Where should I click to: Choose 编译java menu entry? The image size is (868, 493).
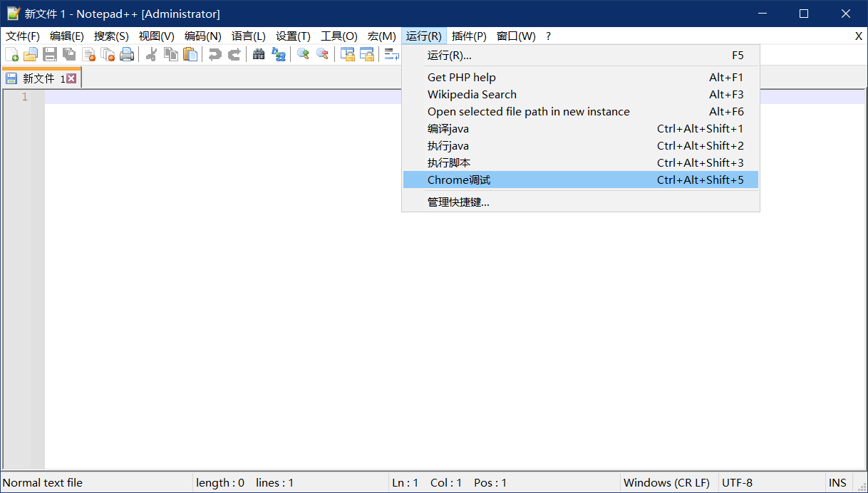click(x=581, y=129)
